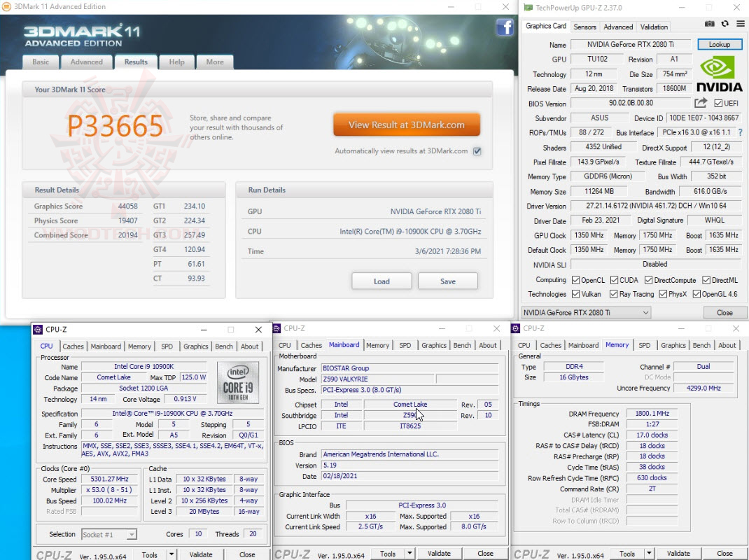Image resolution: width=749 pixels, height=560 pixels.
Task: Open the Socket #1 selection dropdown
Action: click(x=109, y=534)
